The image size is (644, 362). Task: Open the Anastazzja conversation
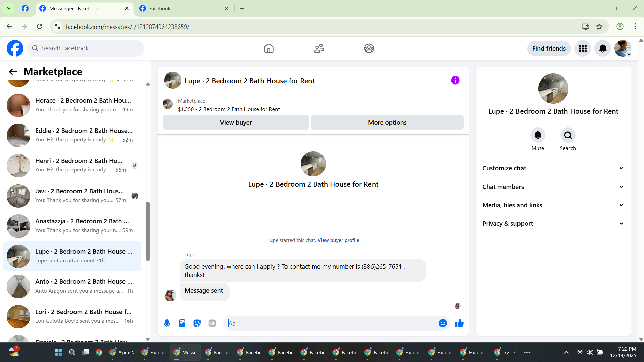(72, 226)
